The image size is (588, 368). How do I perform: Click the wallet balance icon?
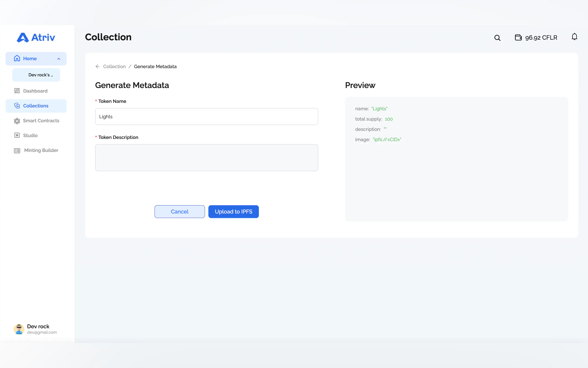tap(518, 38)
